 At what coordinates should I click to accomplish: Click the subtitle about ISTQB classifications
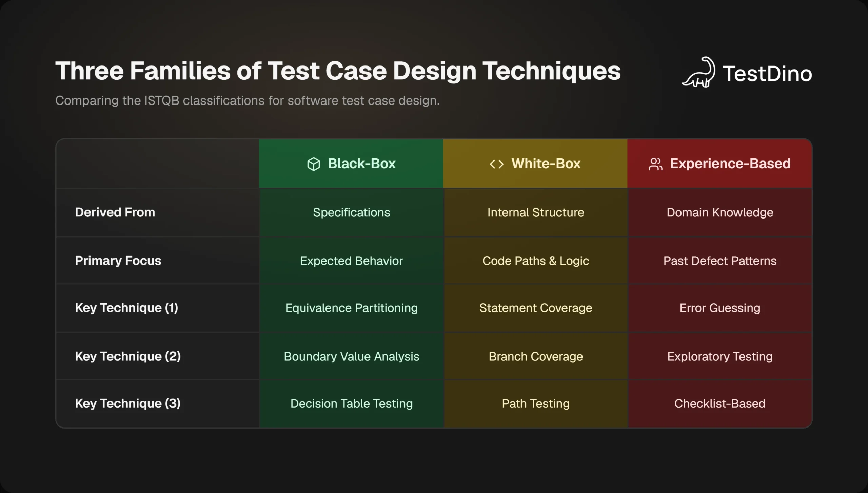248,100
